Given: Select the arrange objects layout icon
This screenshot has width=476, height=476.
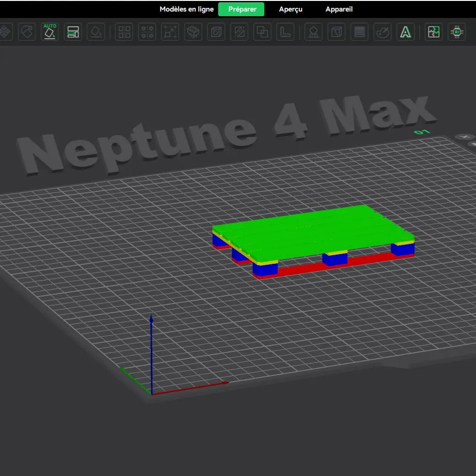Looking at the screenshot, I should coord(73,31).
